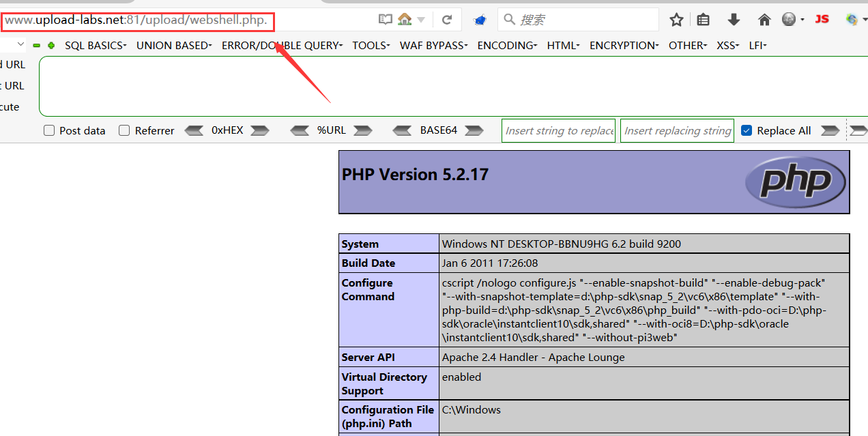Click the house icon in address bar
868x436 pixels.
[405, 20]
